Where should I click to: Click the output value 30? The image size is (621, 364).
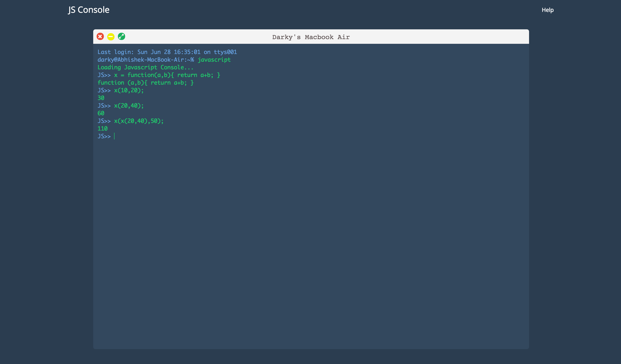coord(101,98)
